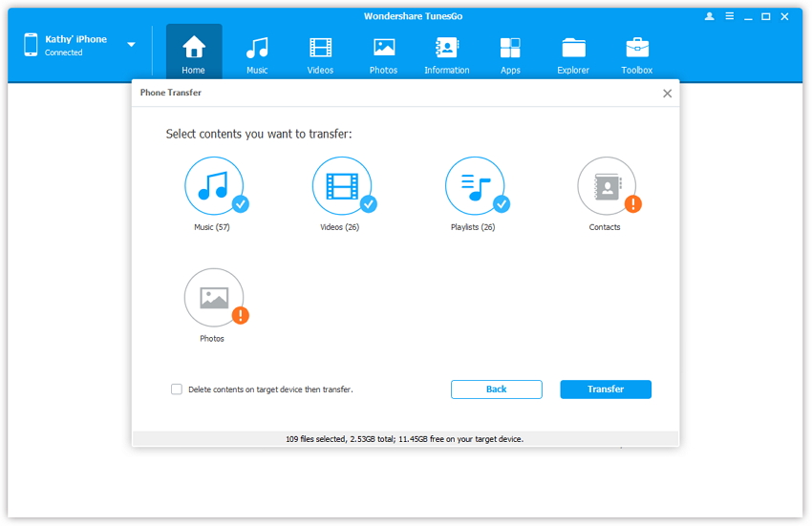Toggle Playlists (26) selection
The image size is (812, 526).
[x=475, y=186]
